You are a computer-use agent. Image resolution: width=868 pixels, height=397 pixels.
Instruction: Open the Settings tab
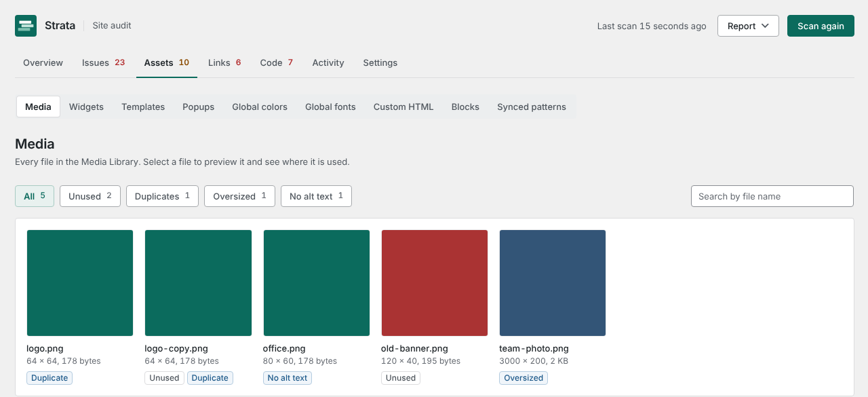380,62
